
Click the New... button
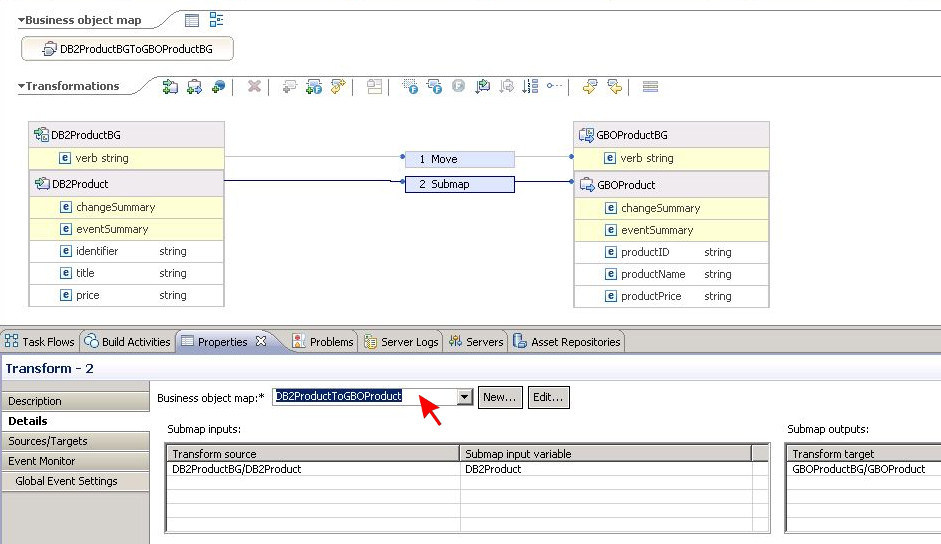pyautogui.click(x=500, y=397)
